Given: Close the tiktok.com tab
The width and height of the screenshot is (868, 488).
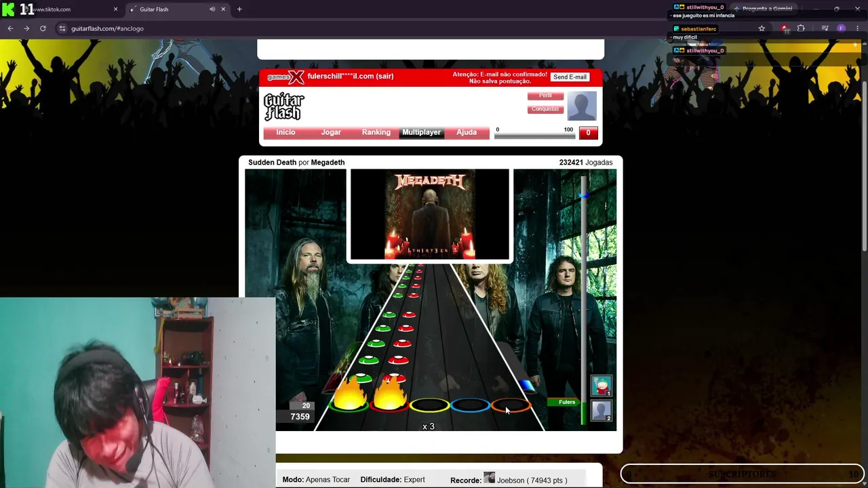Looking at the screenshot, I should point(115,9).
